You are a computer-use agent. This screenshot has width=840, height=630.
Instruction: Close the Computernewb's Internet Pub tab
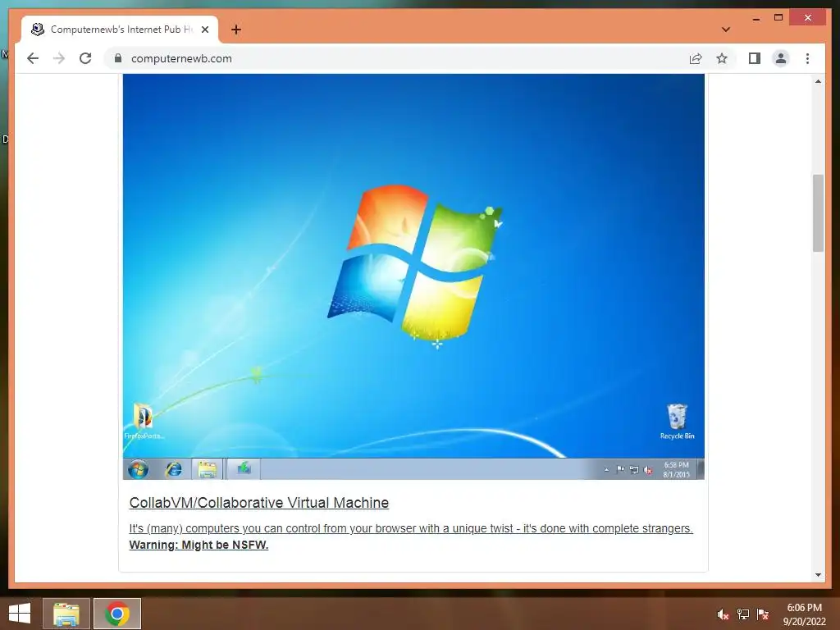[204, 30]
